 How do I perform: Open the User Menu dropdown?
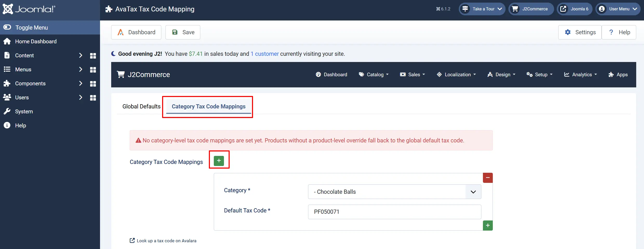pos(618,9)
